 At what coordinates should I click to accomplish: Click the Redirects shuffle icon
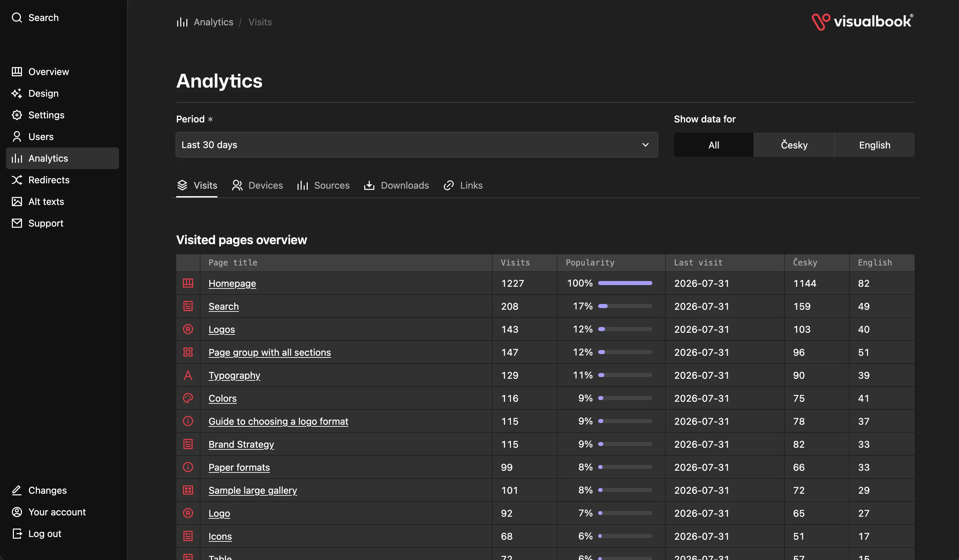pos(17,180)
